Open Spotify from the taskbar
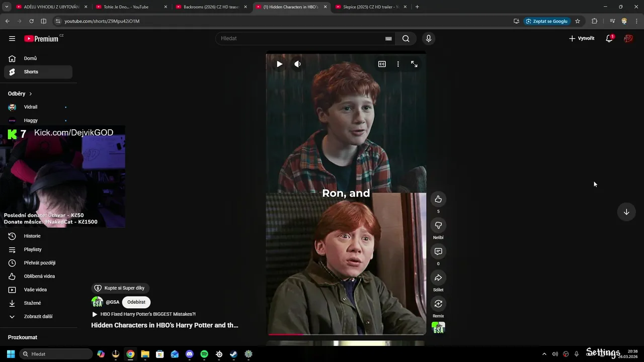The height and width of the screenshot is (362, 644). click(x=204, y=354)
